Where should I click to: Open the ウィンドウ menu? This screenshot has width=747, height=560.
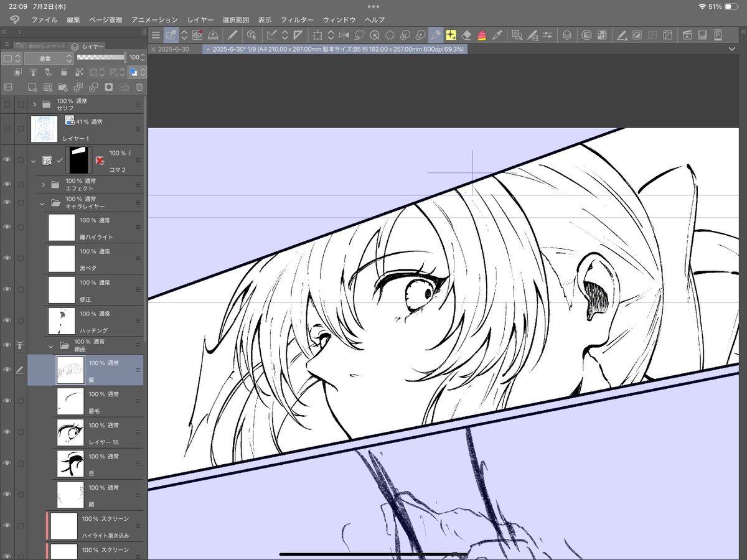pyautogui.click(x=339, y=20)
